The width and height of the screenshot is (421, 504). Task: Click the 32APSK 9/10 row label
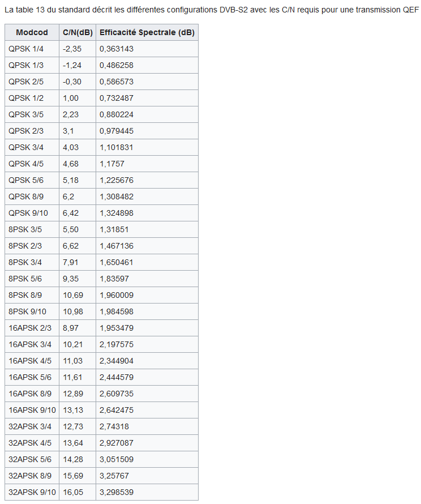tap(32, 492)
